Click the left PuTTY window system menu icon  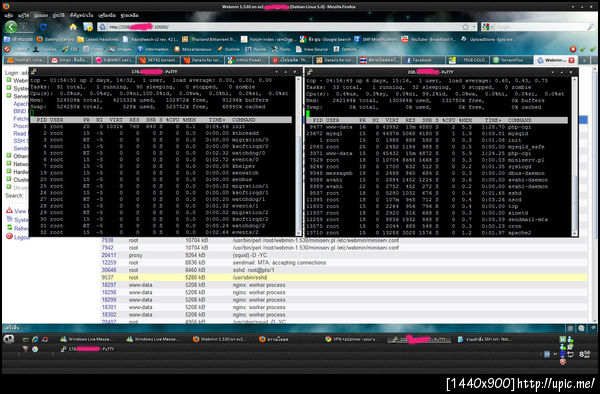(34, 72)
